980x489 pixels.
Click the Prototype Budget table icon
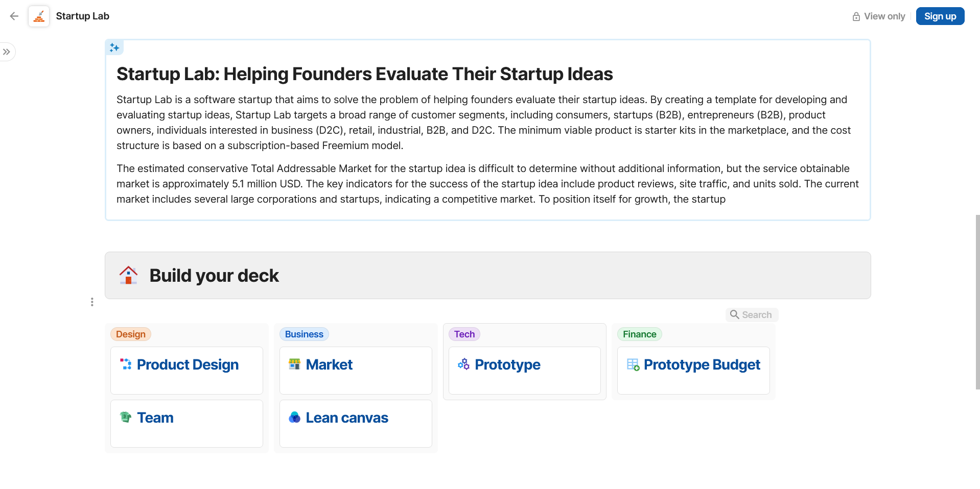[x=633, y=364]
